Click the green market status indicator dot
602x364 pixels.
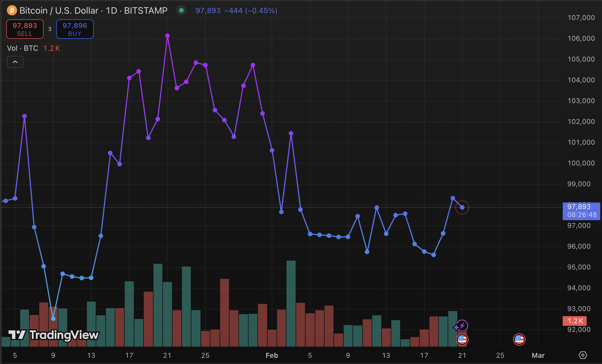181,11
